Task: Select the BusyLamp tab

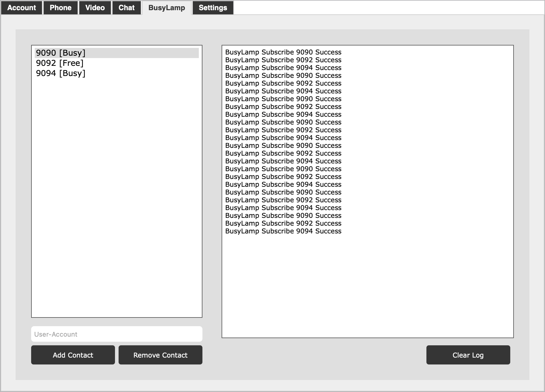Action: [x=167, y=8]
